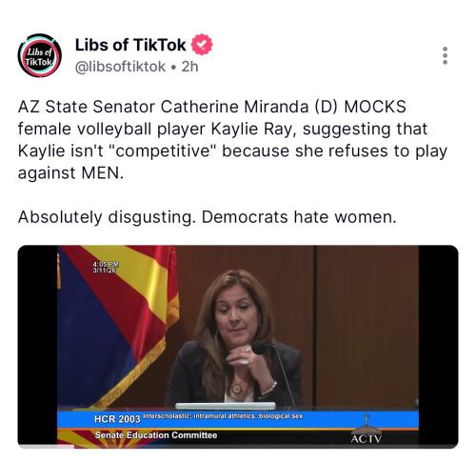The image size is (476, 463).
Task: Open the "Libs of TikTok" display name
Action: 130,45
